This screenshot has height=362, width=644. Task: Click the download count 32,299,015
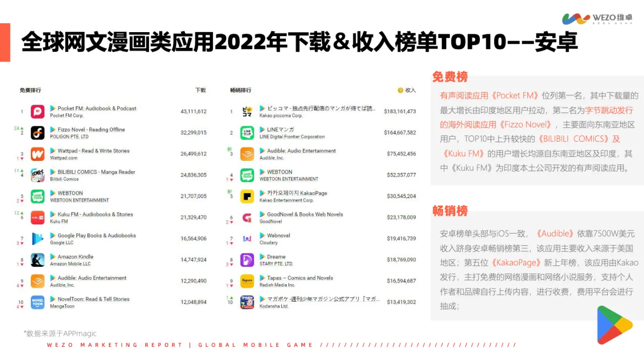[194, 133]
